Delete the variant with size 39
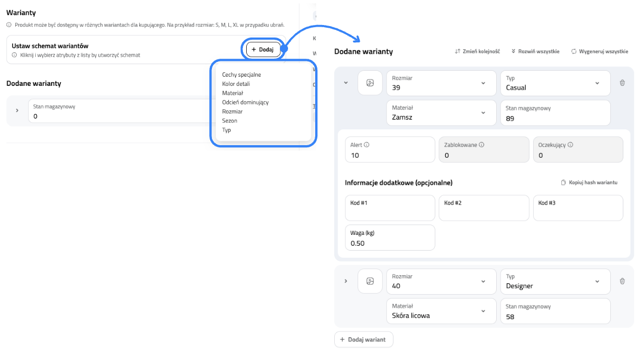Image resolution: width=644 pixels, height=361 pixels. pos(622,83)
